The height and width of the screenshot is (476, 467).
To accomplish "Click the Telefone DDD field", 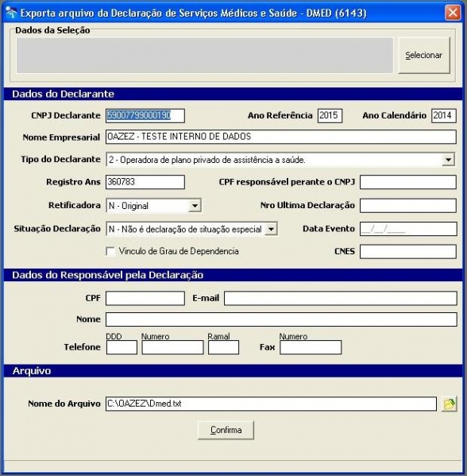I will click(122, 347).
